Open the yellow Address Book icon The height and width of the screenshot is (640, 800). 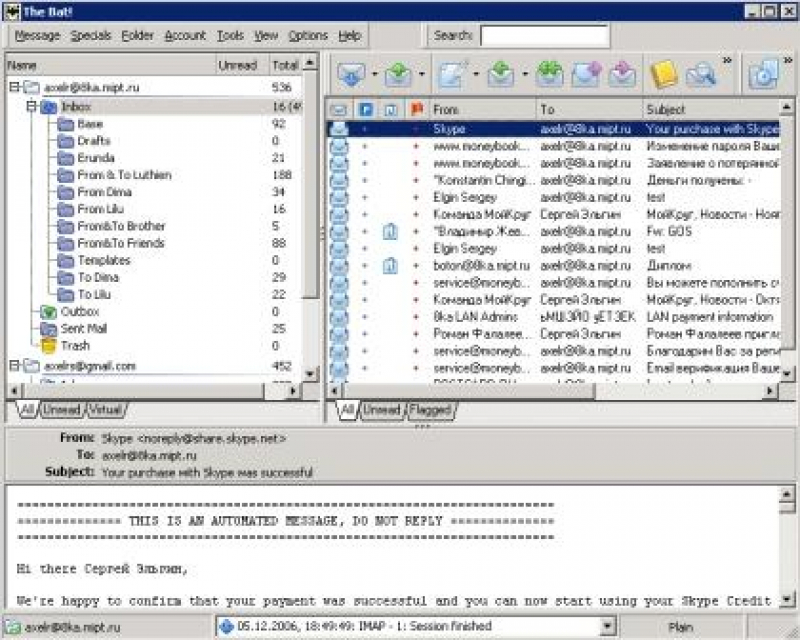pos(664,74)
